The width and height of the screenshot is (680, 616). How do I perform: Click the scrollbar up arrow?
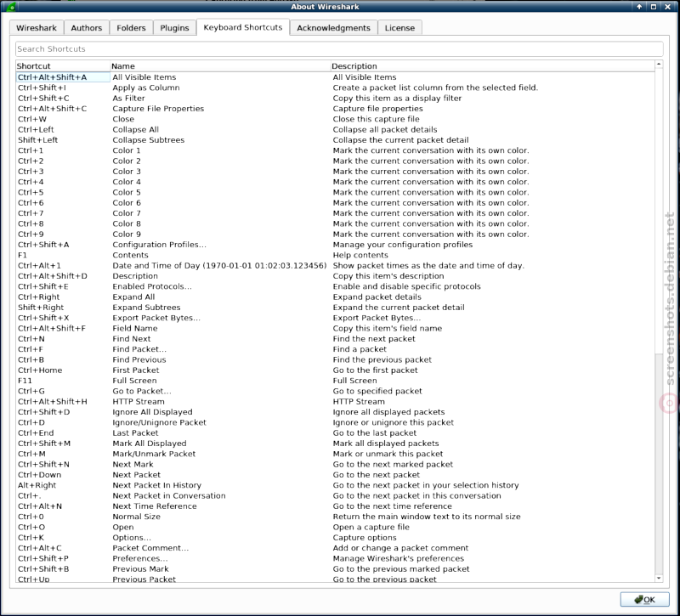click(x=659, y=65)
